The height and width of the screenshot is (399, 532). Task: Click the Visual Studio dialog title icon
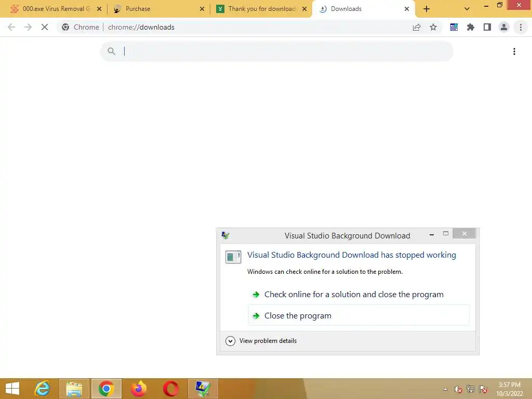225,235
